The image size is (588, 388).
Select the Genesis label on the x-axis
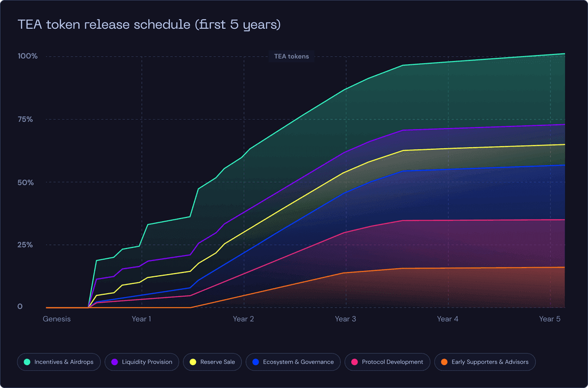pos(57,319)
